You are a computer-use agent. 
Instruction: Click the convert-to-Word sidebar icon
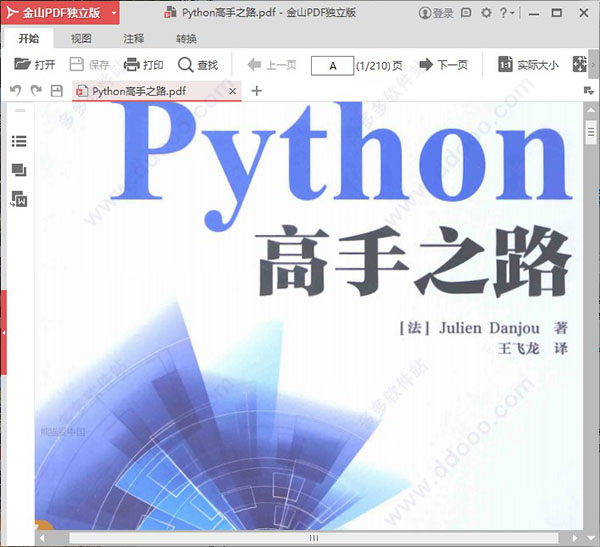tap(19, 199)
